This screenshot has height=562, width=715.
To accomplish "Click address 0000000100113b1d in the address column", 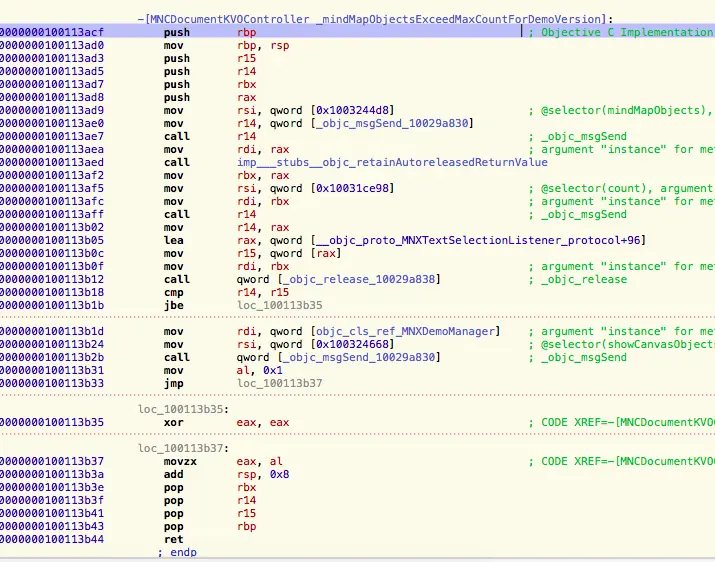I will (x=52, y=332).
